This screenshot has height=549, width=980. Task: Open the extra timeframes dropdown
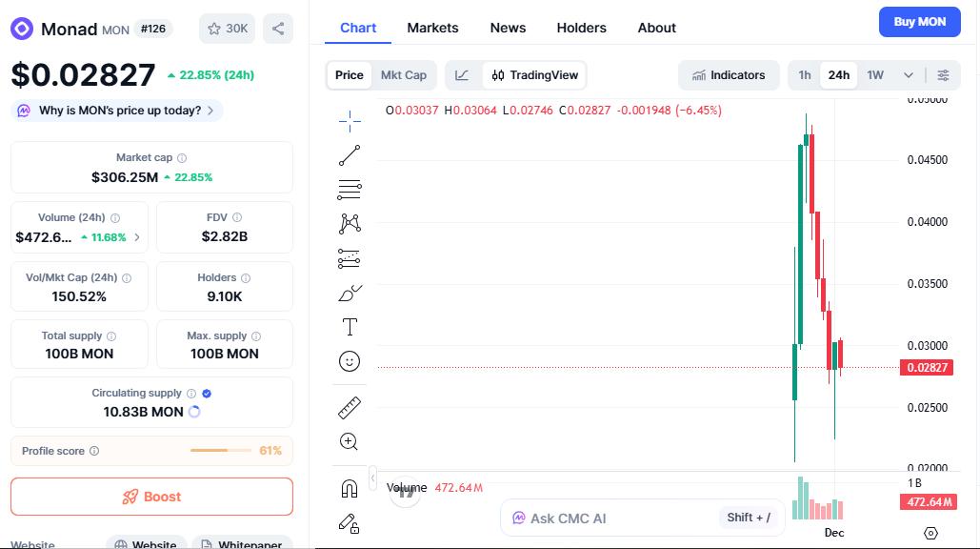click(x=908, y=74)
